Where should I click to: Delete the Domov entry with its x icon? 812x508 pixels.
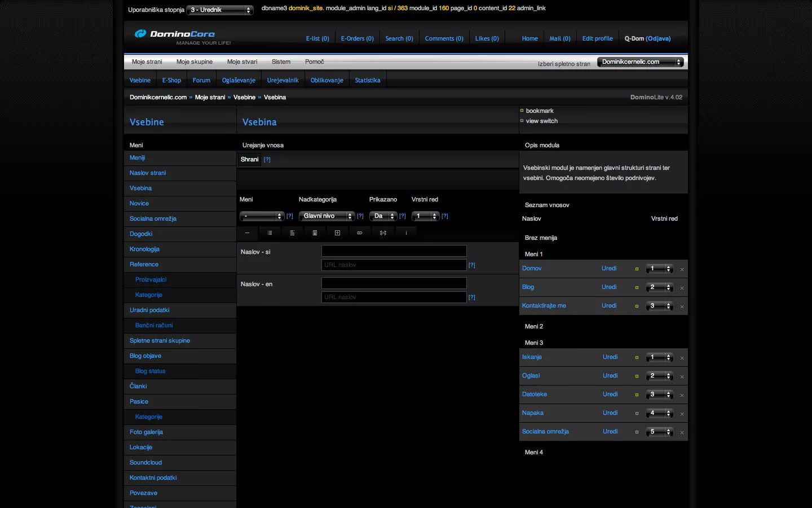pos(682,270)
